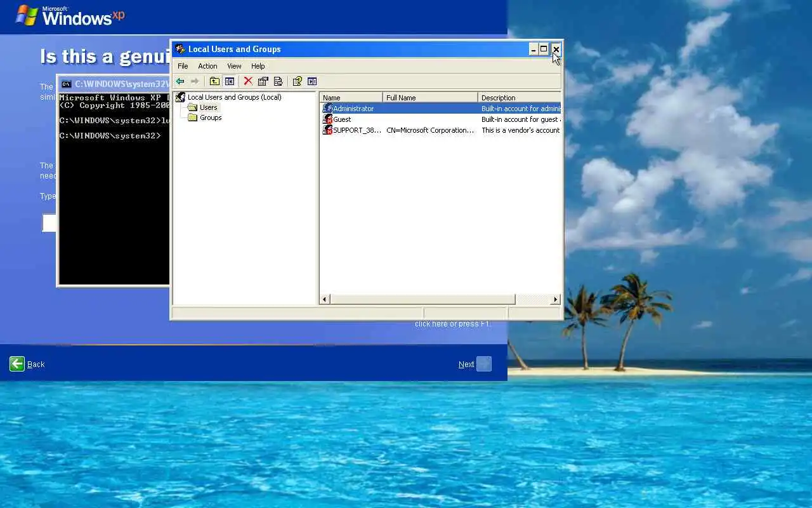
Task: Click the Up one level toolbar icon
Action: pyautogui.click(x=214, y=81)
